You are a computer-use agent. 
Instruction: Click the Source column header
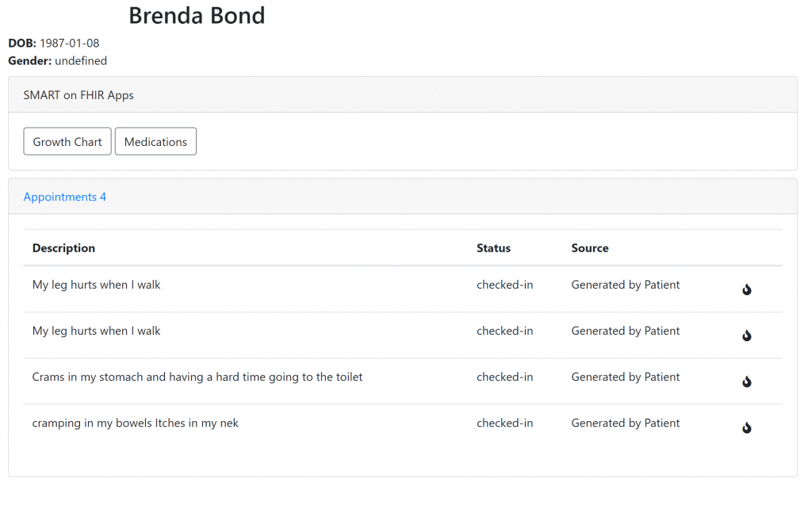point(590,247)
